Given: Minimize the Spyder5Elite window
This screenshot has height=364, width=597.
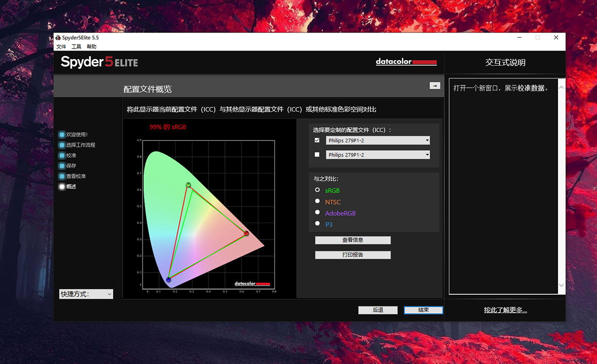Looking at the screenshot, I should (519, 38).
